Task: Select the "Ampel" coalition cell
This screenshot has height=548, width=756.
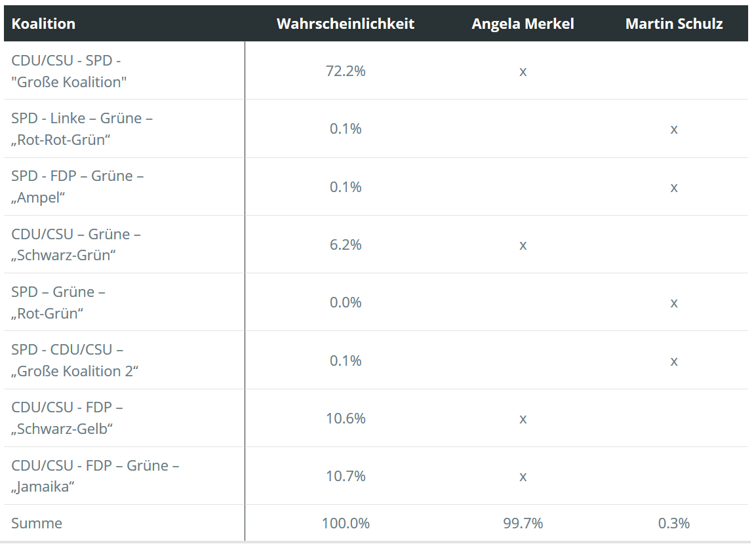Action: tap(77, 187)
